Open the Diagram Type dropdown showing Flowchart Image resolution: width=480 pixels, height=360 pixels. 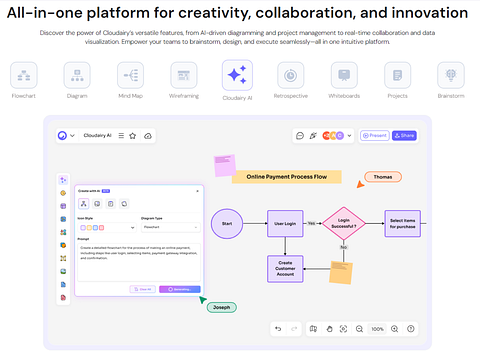click(171, 227)
